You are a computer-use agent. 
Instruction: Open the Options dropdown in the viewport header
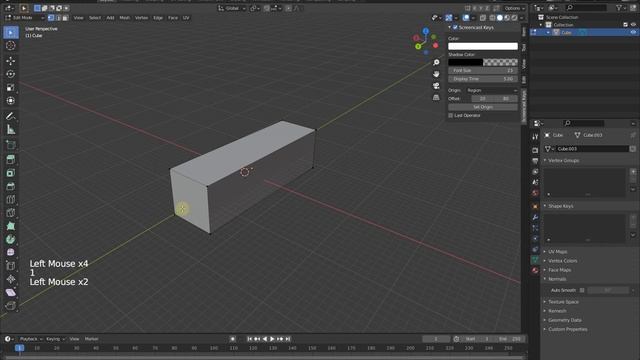[514, 8]
